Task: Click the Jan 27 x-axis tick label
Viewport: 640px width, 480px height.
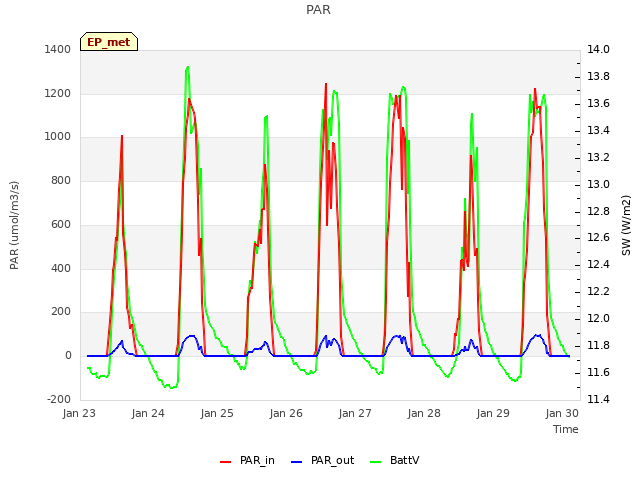Action: coord(355,413)
